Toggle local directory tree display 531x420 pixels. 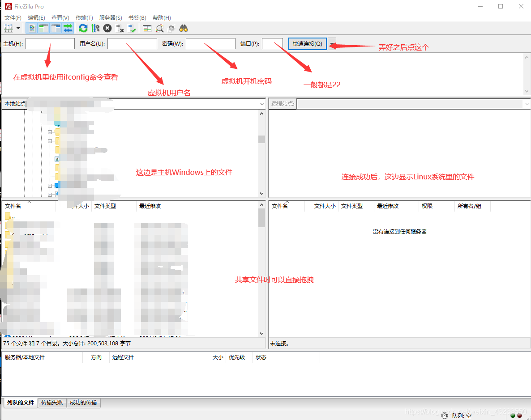point(44,29)
